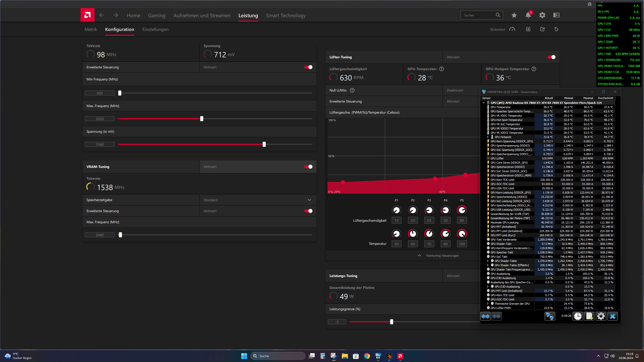Disable the VRAM-Tuning toggle
The width and height of the screenshot is (644, 362).
click(308, 167)
